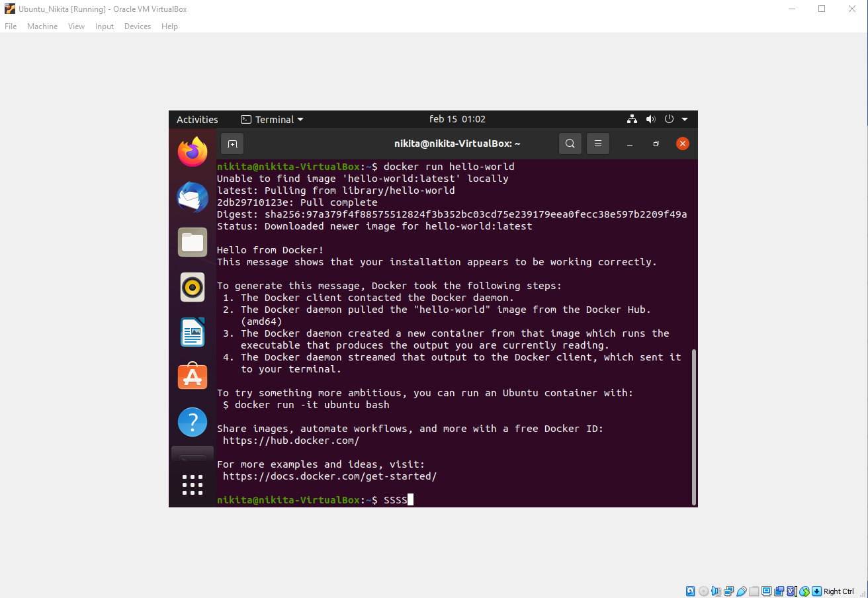Image resolution: width=868 pixels, height=598 pixels.
Task: Expand the system menu arrow in top bar
Action: tap(685, 119)
